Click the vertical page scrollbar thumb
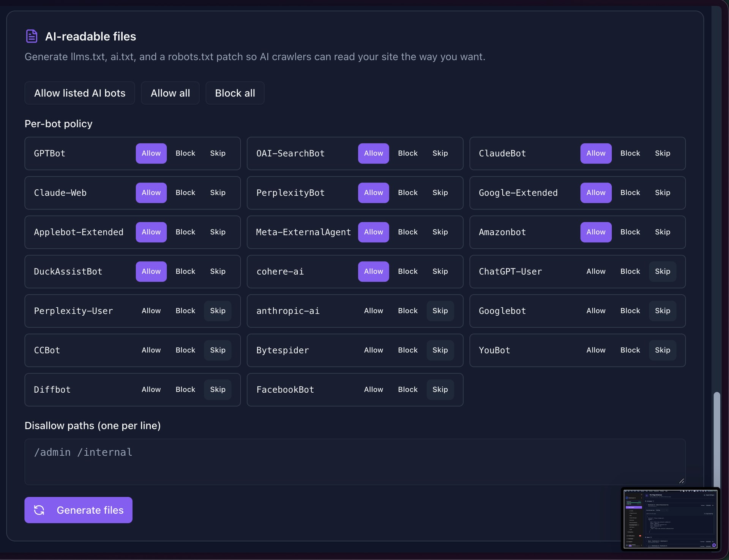This screenshot has height=560, width=729. (x=716, y=440)
